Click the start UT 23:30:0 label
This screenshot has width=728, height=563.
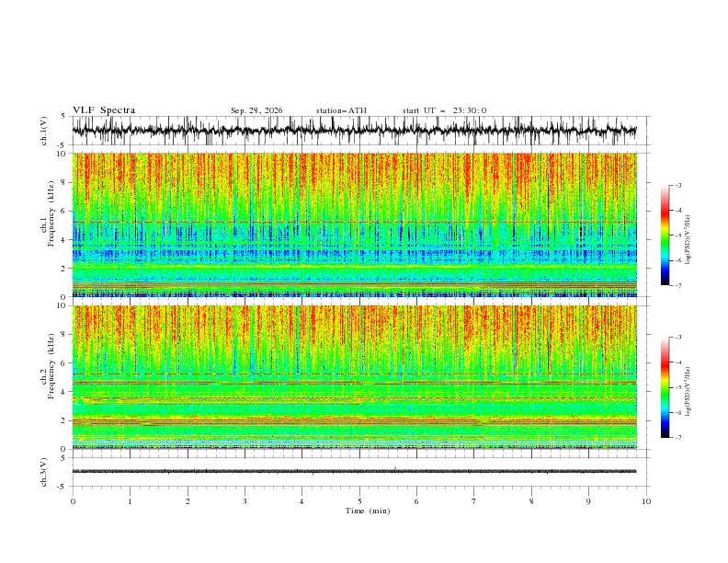444,110
